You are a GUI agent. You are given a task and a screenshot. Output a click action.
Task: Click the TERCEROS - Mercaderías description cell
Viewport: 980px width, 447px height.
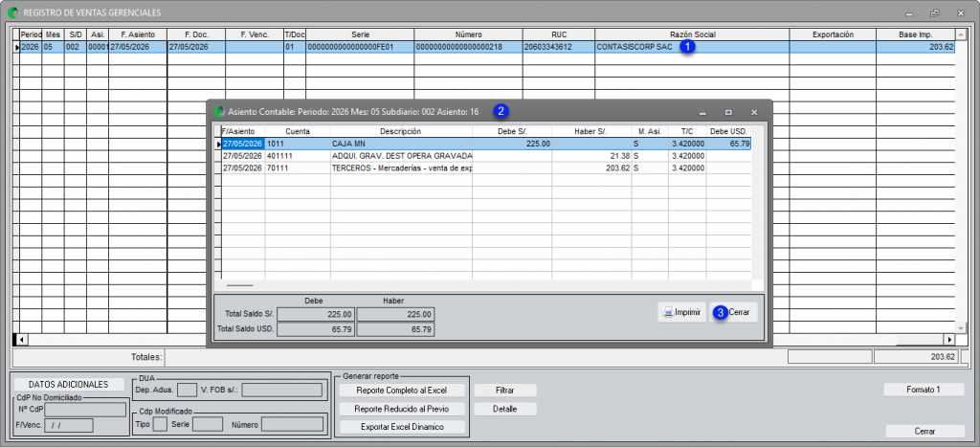(401, 168)
